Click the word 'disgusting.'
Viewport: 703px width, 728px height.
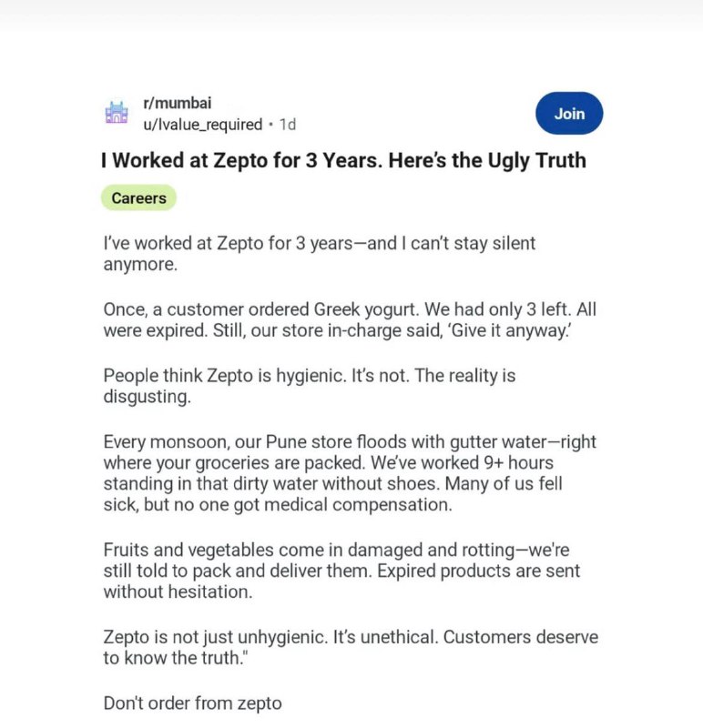[x=147, y=397]
